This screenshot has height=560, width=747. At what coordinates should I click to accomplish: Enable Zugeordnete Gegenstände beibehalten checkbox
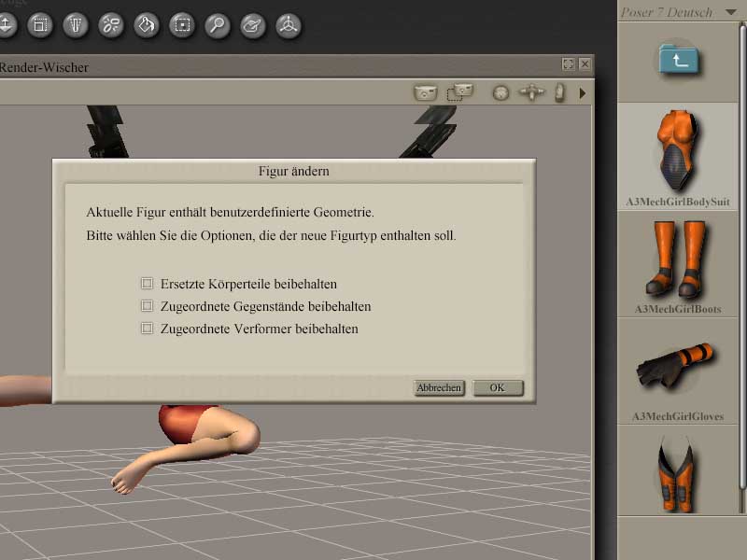pos(148,306)
